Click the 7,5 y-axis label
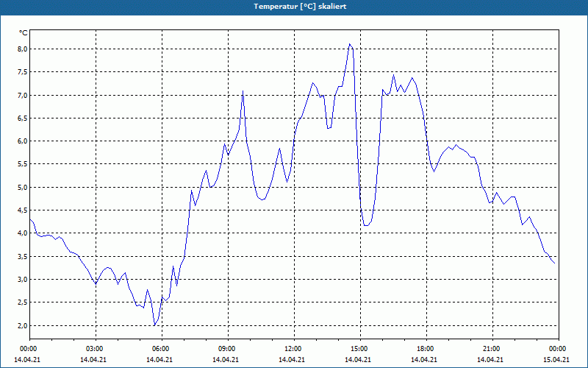The width and height of the screenshot is (588, 368). (23, 72)
